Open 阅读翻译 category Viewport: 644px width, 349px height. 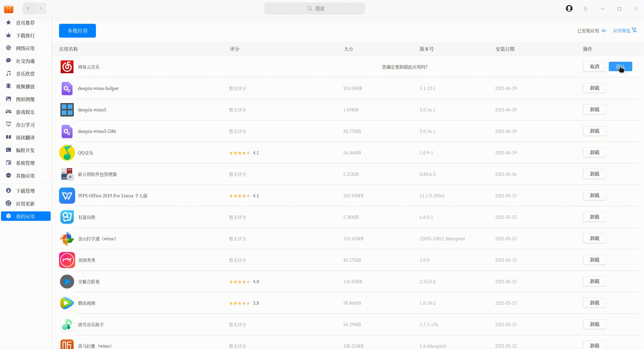(25, 138)
